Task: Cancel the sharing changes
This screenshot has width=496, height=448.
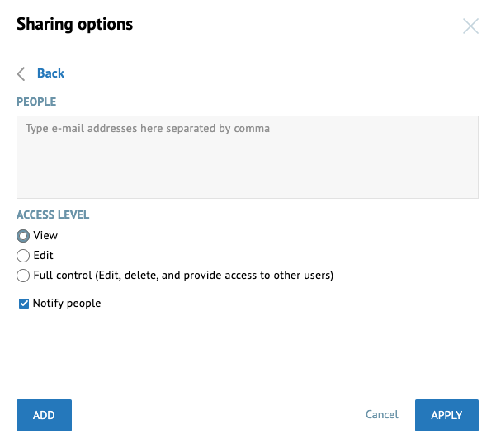Action: pyautogui.click(x=382, y=414)
